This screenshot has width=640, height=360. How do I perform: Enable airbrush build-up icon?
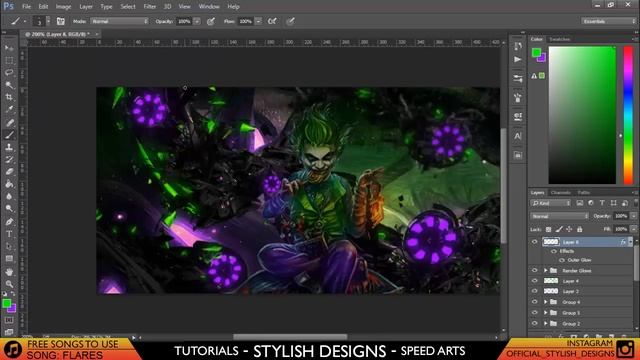coord(272,21)
